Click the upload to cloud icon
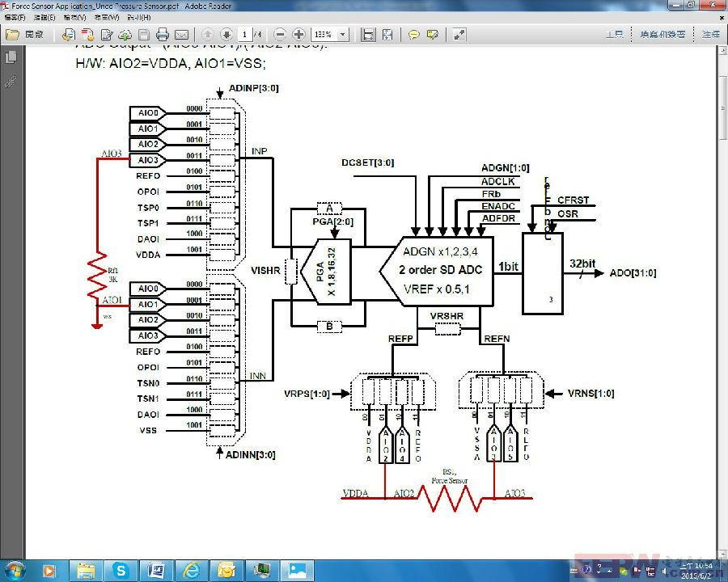Image resolution: width=728 pixels, height=582 pixels. pos(125,34)
